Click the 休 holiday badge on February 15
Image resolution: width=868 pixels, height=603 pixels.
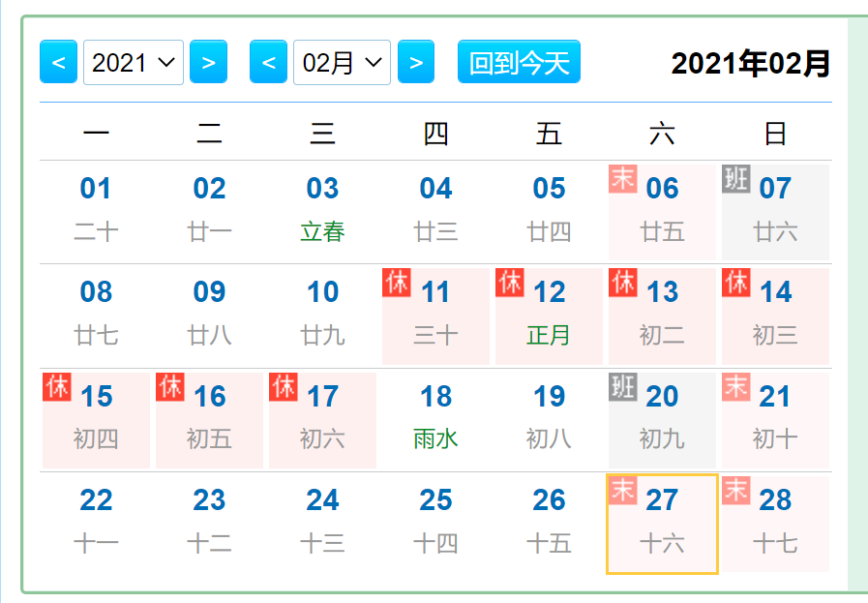coord(57,387)
